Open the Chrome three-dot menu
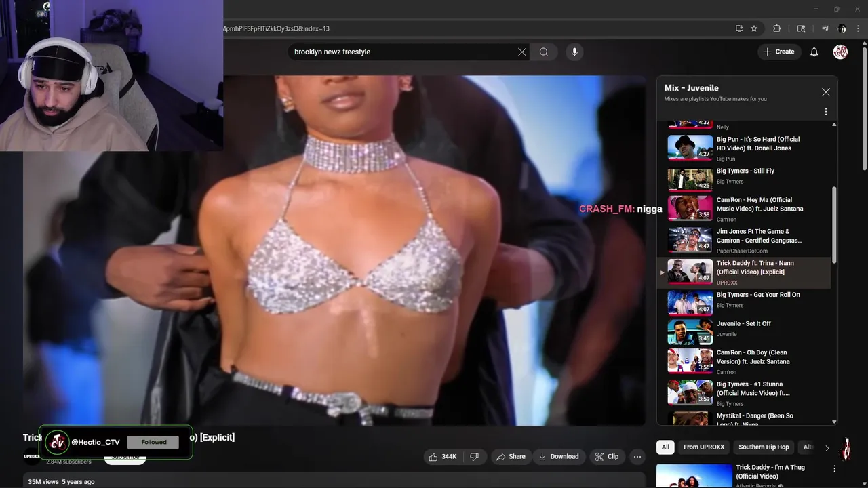Screen dimensions: 868x488 [858, 28]
